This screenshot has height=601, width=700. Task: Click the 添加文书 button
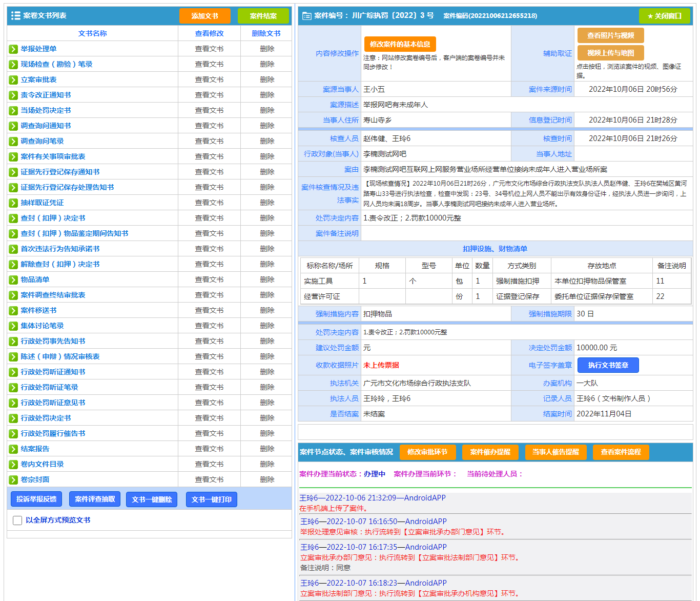pos(205,16)
